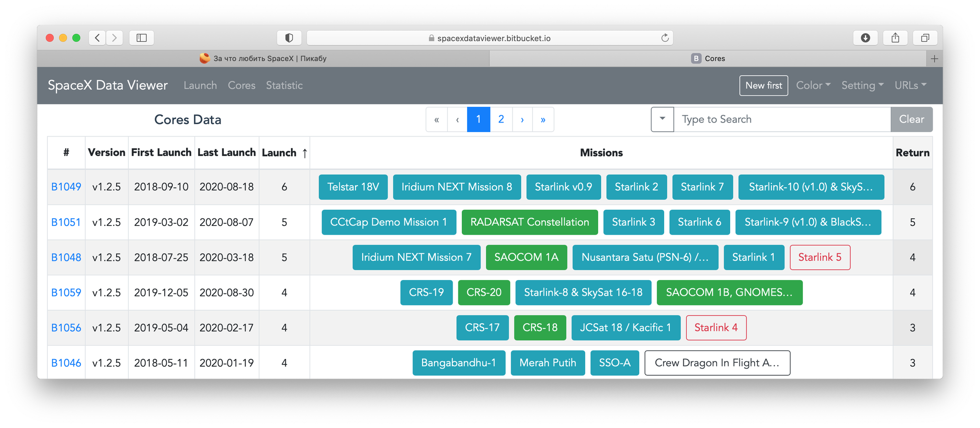Jump to last page with double-right arrow
Viewport: 980px width, 428px height.
pyautogui.click(x=543, y=120)
